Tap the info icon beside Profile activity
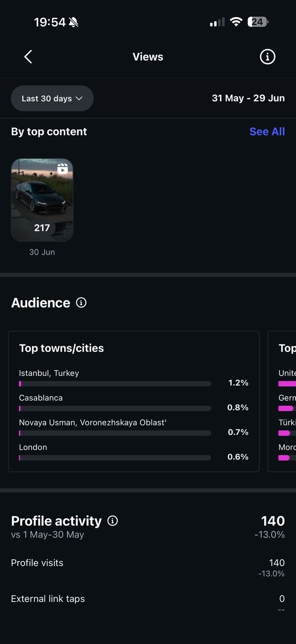Screen dimensions: 296x644 113,521
